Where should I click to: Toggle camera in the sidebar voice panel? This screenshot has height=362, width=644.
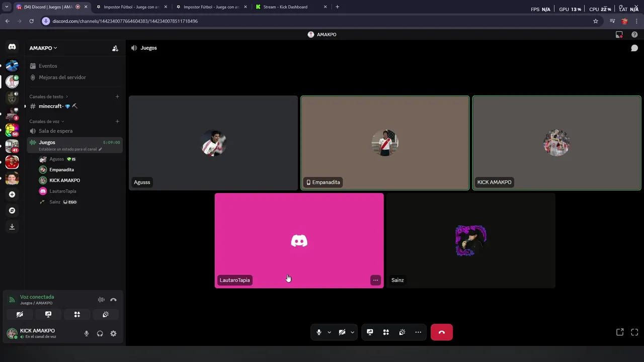[x=20, y=314]
